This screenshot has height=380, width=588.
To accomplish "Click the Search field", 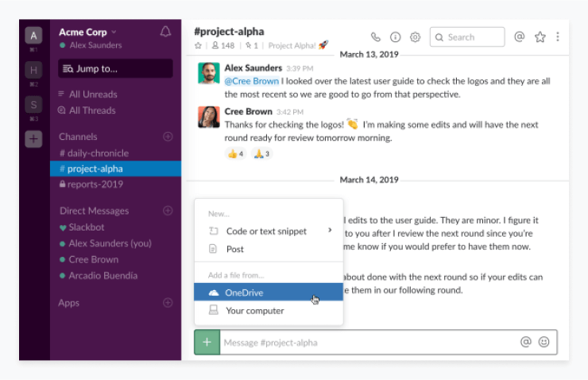I will (467, 37).
